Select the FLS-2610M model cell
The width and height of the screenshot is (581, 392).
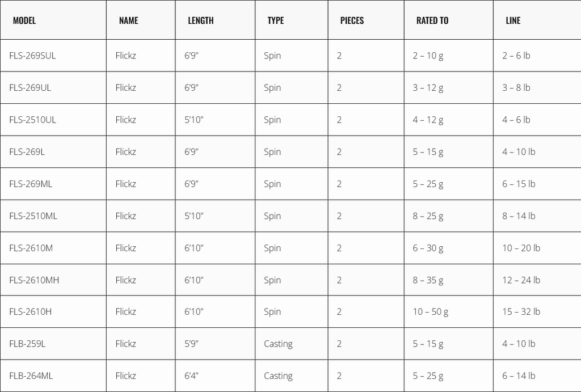click(x=31, y=248)
